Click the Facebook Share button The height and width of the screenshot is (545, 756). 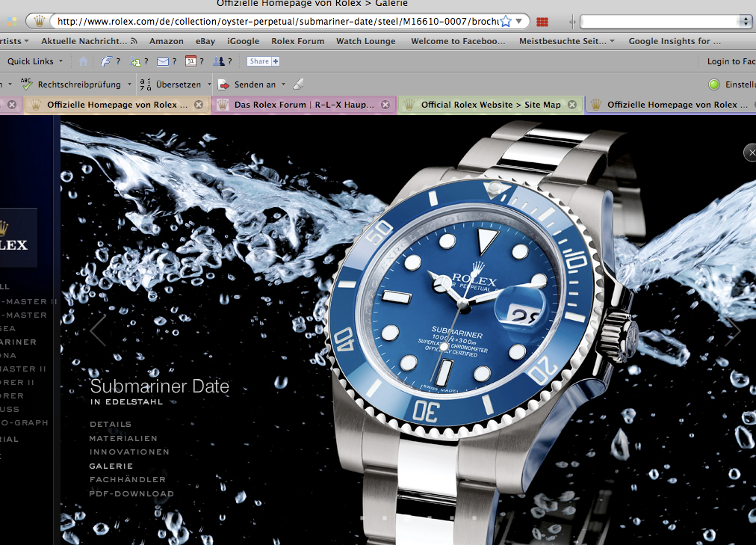pyautogui.click(x=263, y=61)
